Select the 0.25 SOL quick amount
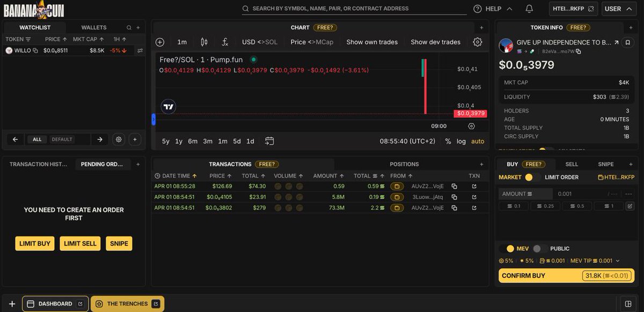The height and width of the screenshot is (312, 644). click(x=545, y=206)
